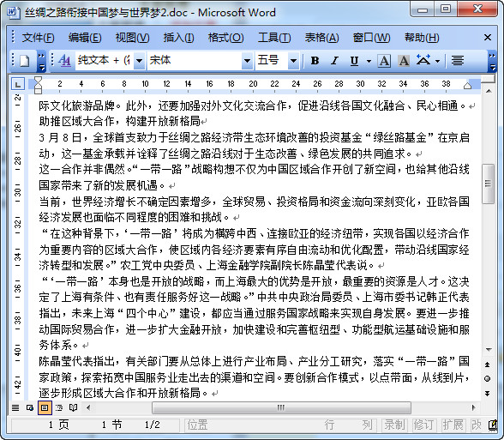Switch to Outline view icon
Viewport: 504px width, 440px height.
point(59,408)
